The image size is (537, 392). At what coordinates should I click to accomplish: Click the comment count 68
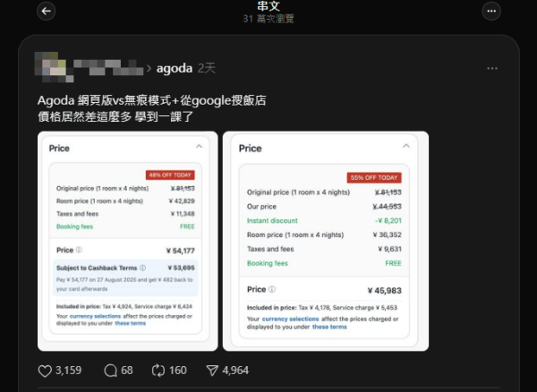[127, 371]
